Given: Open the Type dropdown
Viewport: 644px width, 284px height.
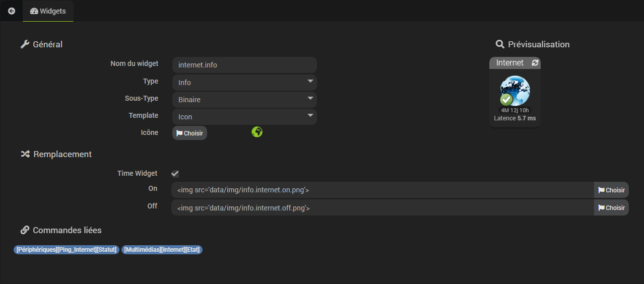Looking at the screenshot, I should [x=244, y=83].
